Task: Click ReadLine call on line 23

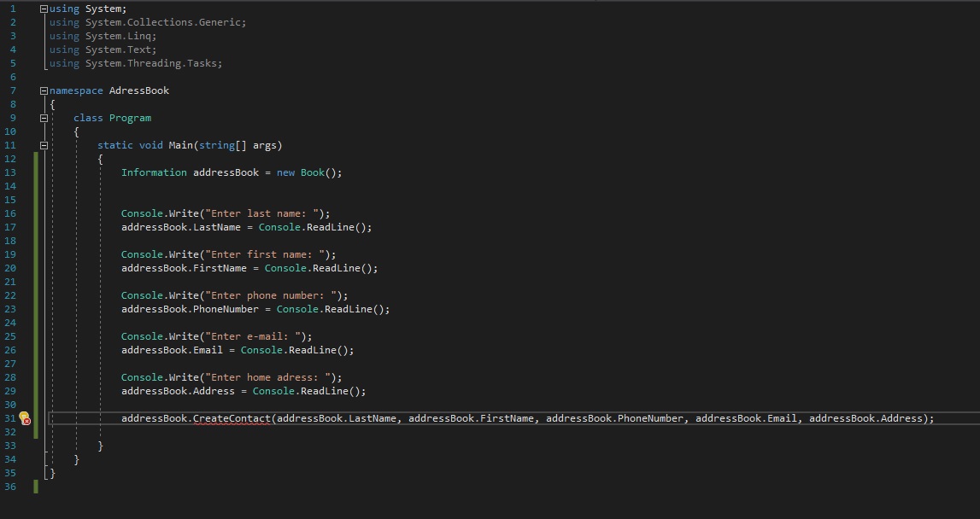Action: point(349,310)
